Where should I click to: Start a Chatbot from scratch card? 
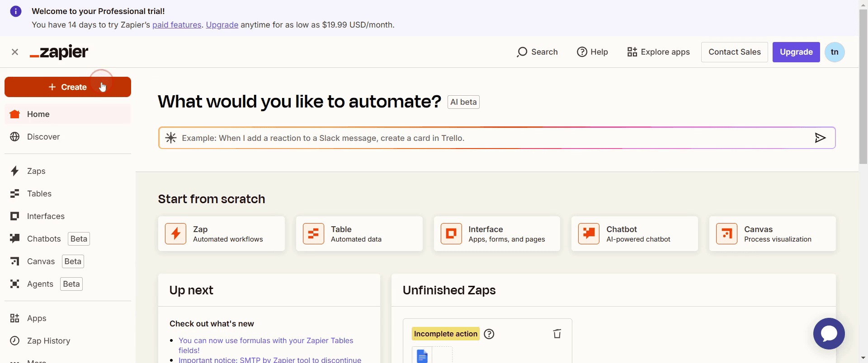click(x=635, y=234)
